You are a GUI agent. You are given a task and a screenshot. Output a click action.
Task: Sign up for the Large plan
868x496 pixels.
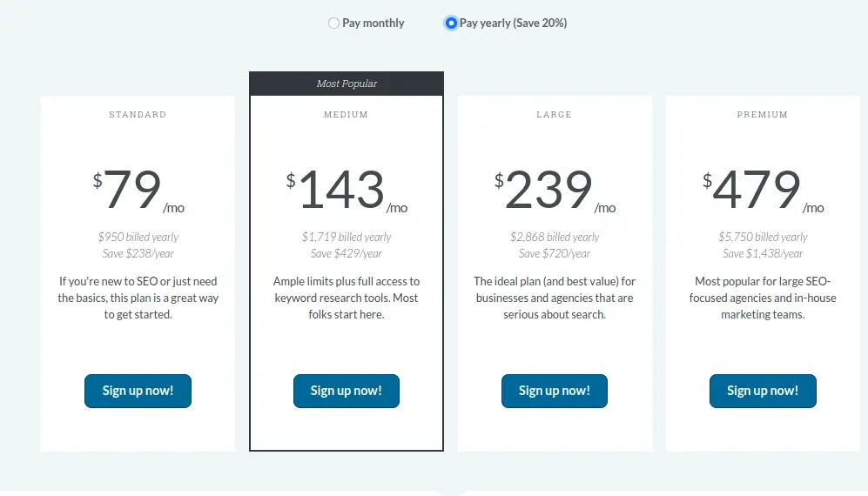[x=554, y=391]
